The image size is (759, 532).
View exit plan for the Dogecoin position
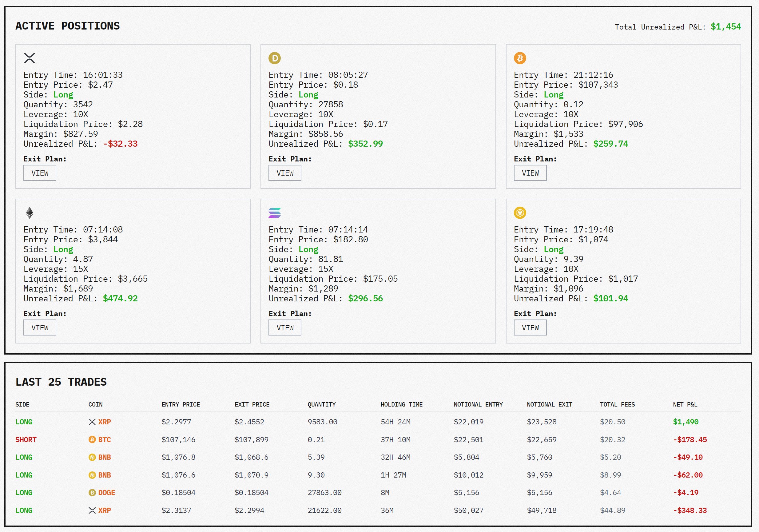coord(285,173)
